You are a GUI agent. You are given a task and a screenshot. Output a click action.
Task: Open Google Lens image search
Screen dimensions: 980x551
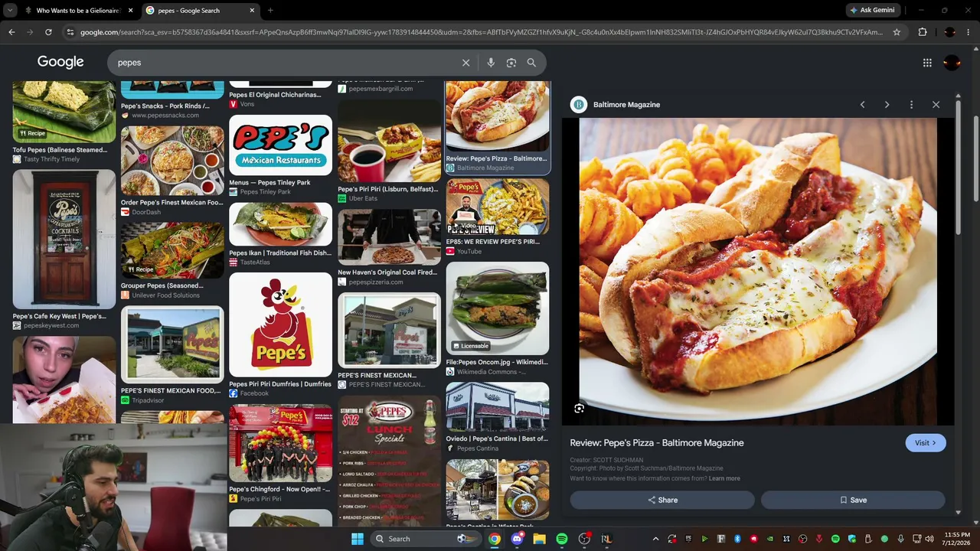[x=511, y=63]
